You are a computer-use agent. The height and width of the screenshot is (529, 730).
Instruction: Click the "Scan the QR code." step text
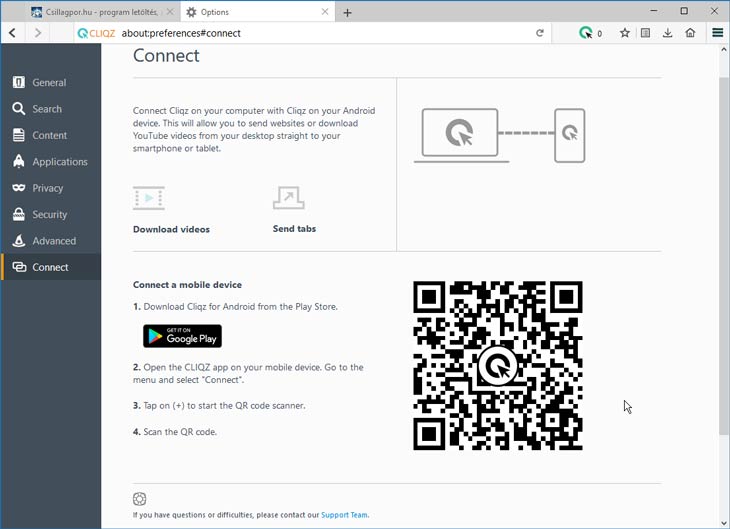tap(180, 432)
